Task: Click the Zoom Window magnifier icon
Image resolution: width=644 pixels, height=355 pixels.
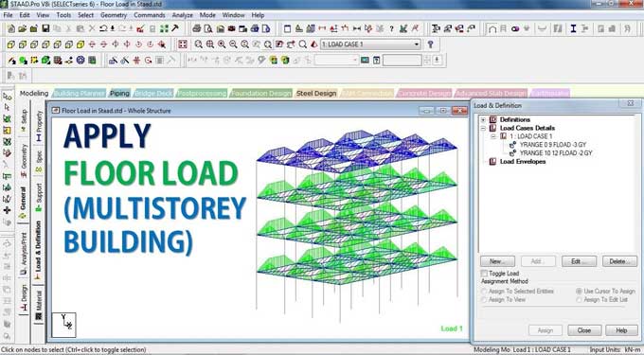Action: pyautogui.click(x=198, y=44)
